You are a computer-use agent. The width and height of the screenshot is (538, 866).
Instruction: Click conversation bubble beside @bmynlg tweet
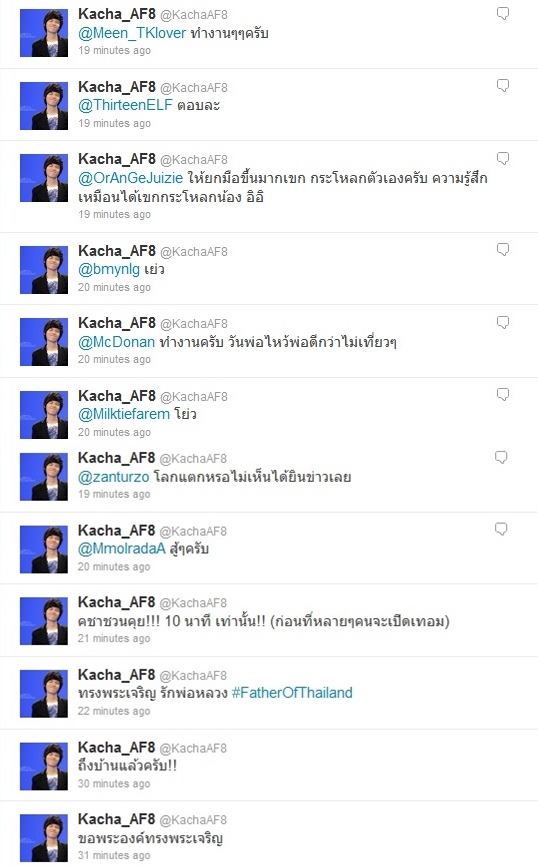point(503,250)
